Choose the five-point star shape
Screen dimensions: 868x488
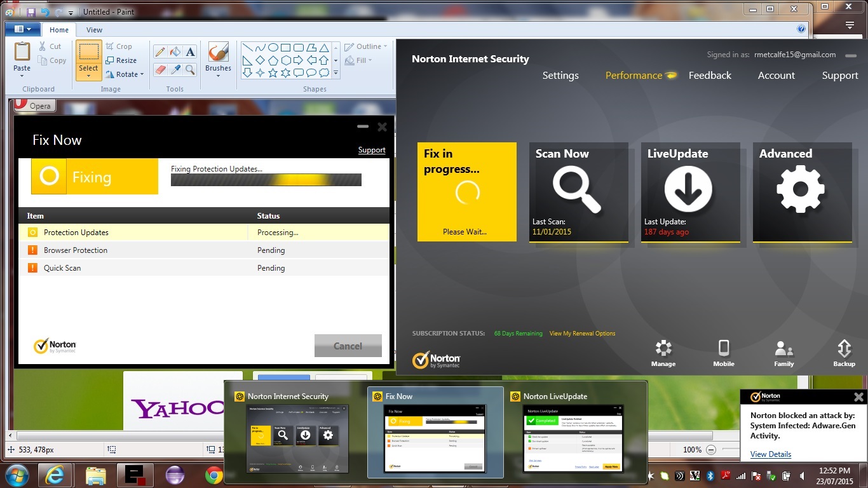[273, 73]
